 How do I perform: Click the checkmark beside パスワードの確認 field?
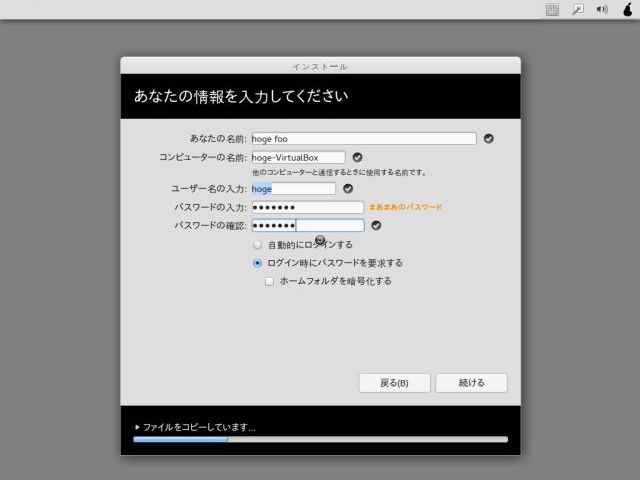click(376, 226)
